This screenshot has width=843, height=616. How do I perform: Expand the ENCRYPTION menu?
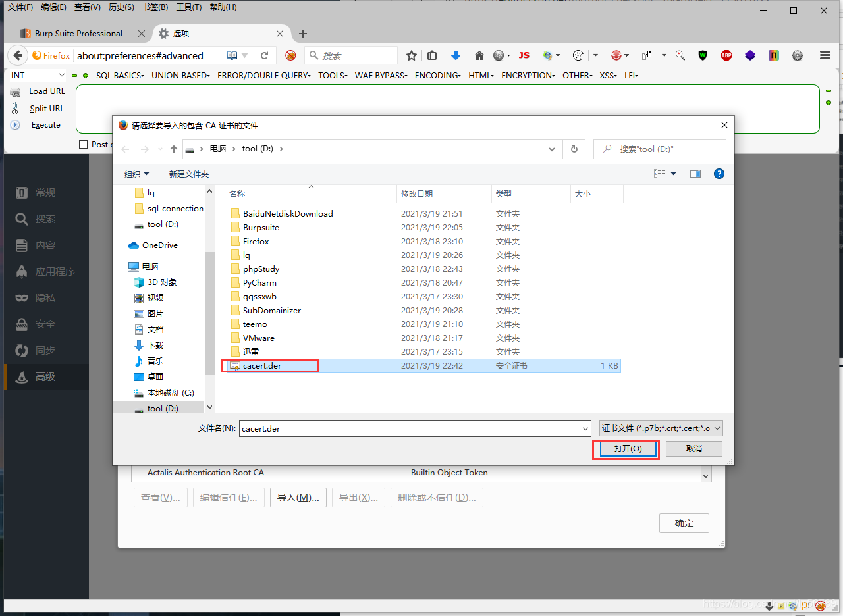[x=528, y=76]
